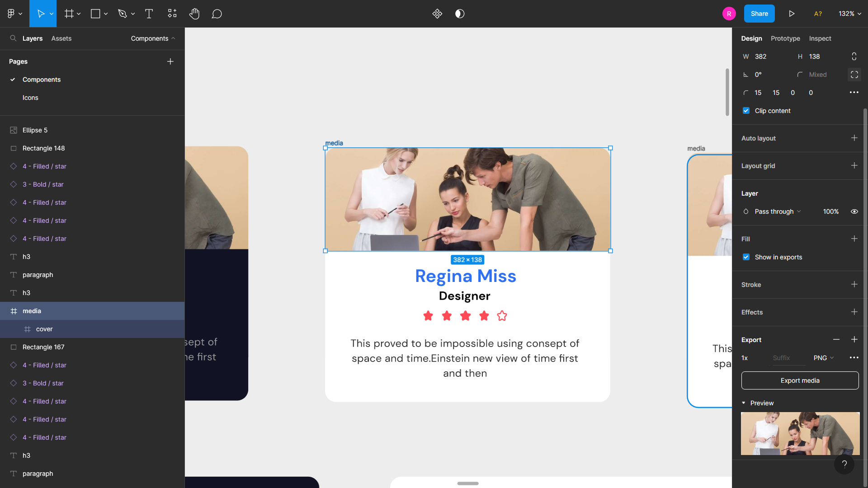868x488 pixels.
Task: Click the export Preview thumbnail
Action: coord(799,433)
